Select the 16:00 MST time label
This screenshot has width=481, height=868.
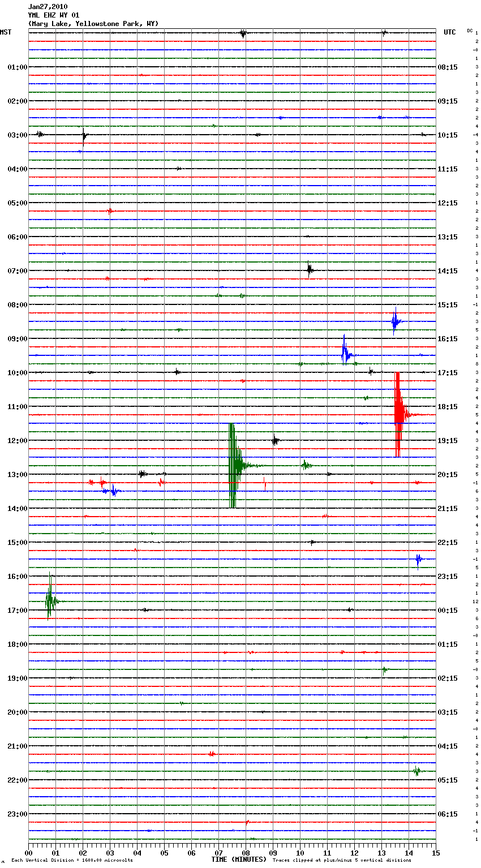coord(17,577)
